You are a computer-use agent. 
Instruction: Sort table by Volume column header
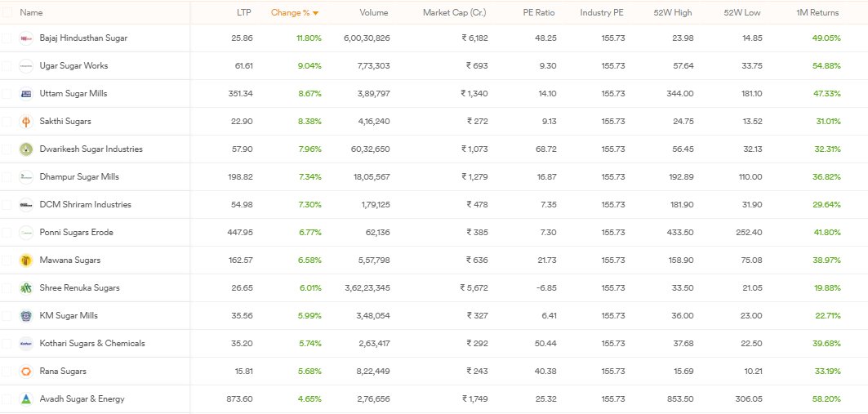click(374, 12)
